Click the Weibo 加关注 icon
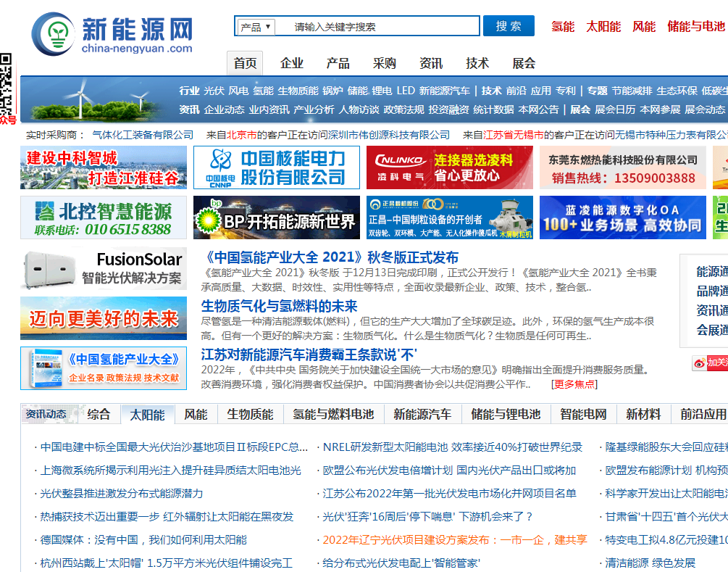Screen dimensions: 728x572 (x=710, y=362)
